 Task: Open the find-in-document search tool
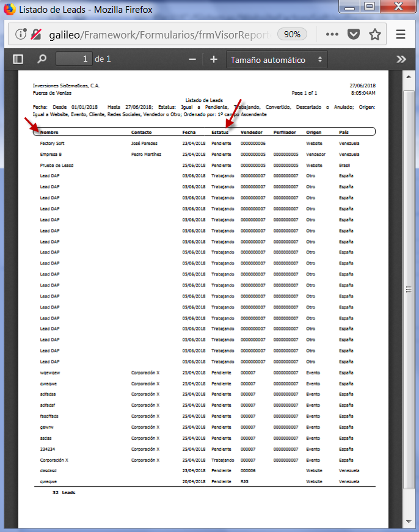click(42, 59)
